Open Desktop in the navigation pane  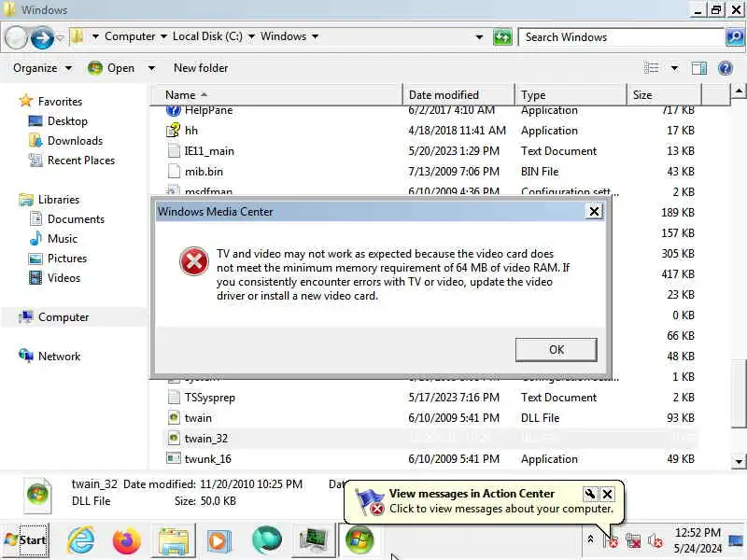click(67, 121)
